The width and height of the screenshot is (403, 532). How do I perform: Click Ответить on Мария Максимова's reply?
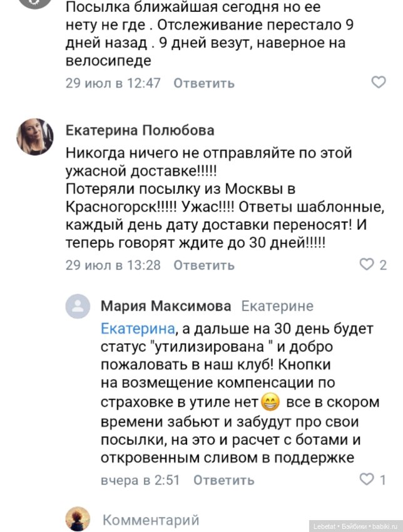[223, 481]
